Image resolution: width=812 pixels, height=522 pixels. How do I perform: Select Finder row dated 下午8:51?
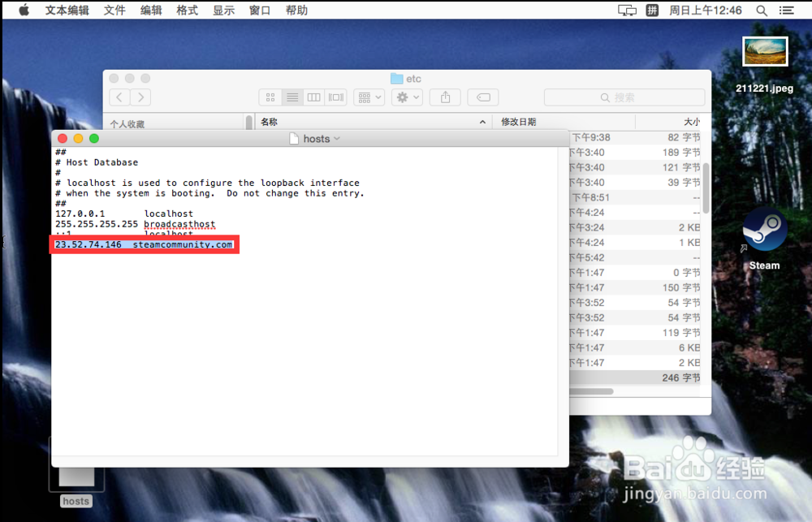click(637, 197)
